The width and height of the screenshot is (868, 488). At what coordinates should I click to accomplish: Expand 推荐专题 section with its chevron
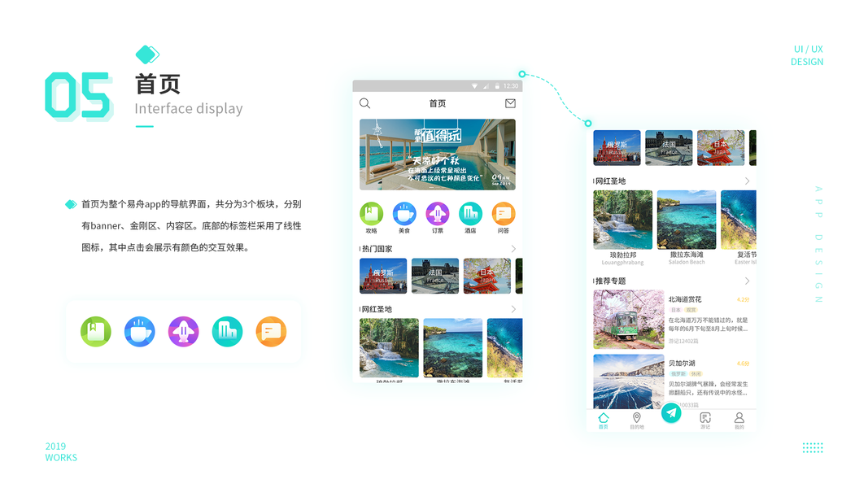pyautogui.click(x=747, y=281)
